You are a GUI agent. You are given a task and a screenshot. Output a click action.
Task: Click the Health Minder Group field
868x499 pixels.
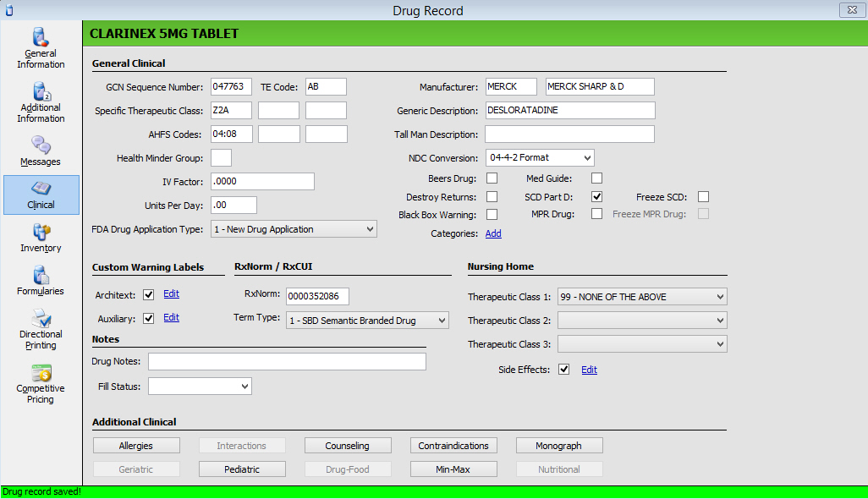point(221,157)
